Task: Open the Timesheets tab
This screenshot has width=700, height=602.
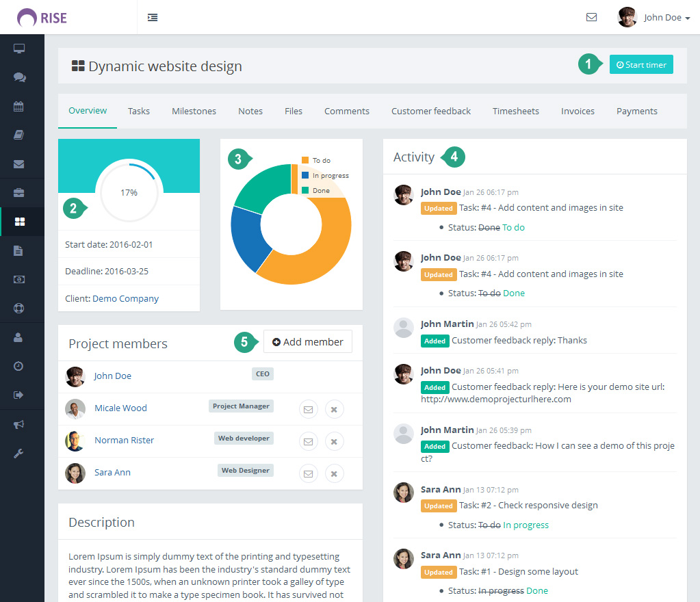Action: coord(515,111)
